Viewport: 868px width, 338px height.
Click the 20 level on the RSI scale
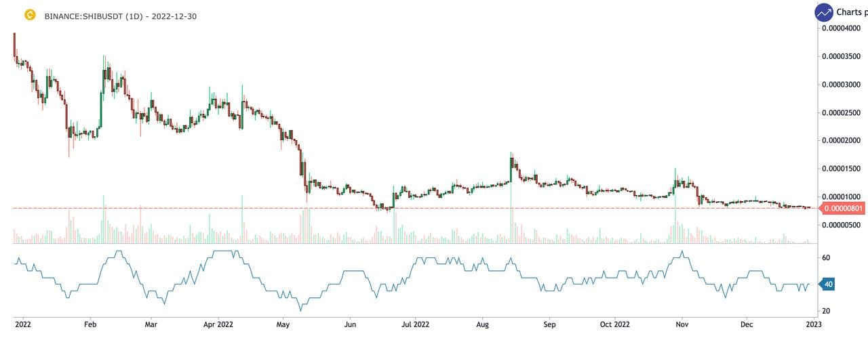827,311
